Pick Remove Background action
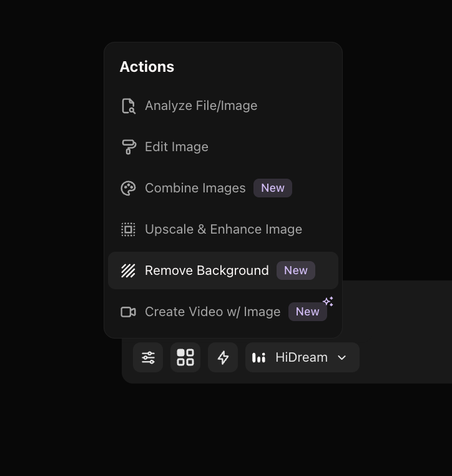The width and height of the screenshot is (452, 476). (x=223, y=270)
